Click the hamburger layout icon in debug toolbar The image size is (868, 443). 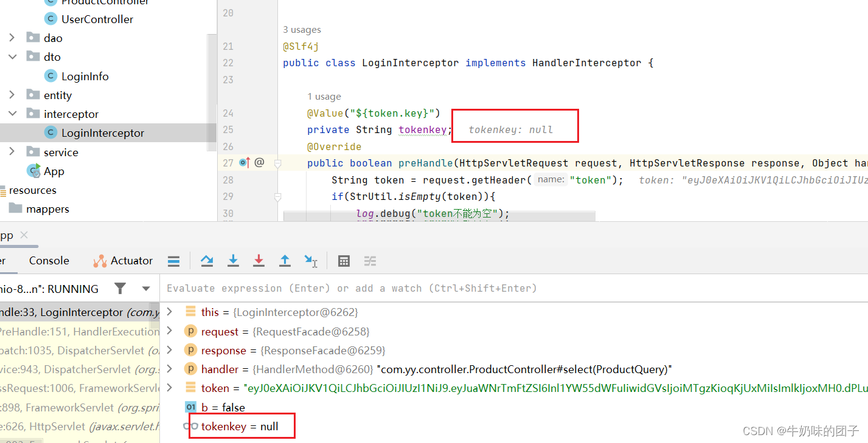point(173,261)
